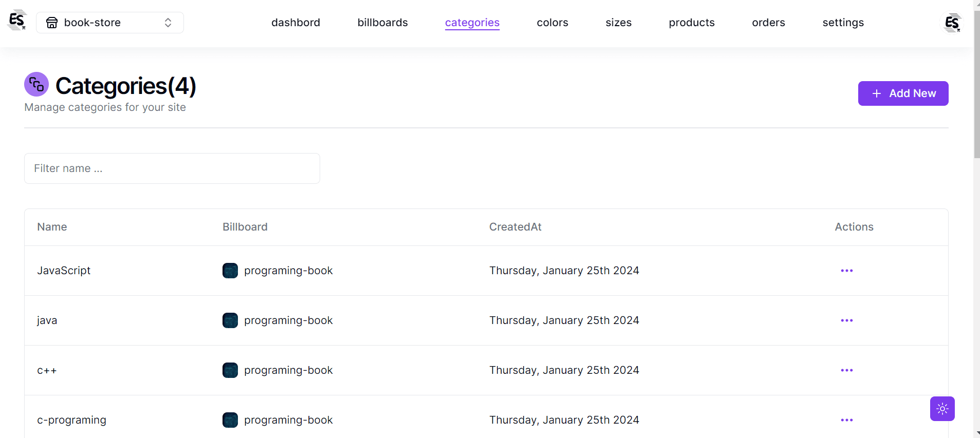
Task: Click the purple categories icon beside heading
Action: (x=36, y=84)
